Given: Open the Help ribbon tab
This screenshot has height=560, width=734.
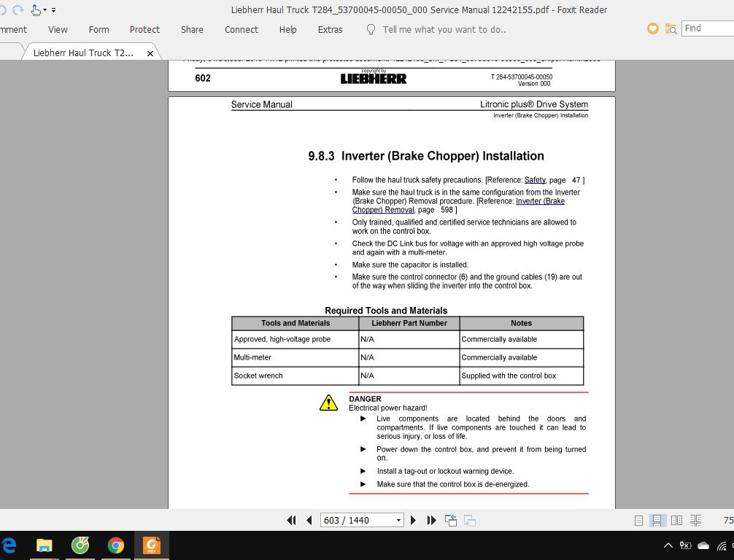Looking at the screenshot, I should tap(288, 29).
